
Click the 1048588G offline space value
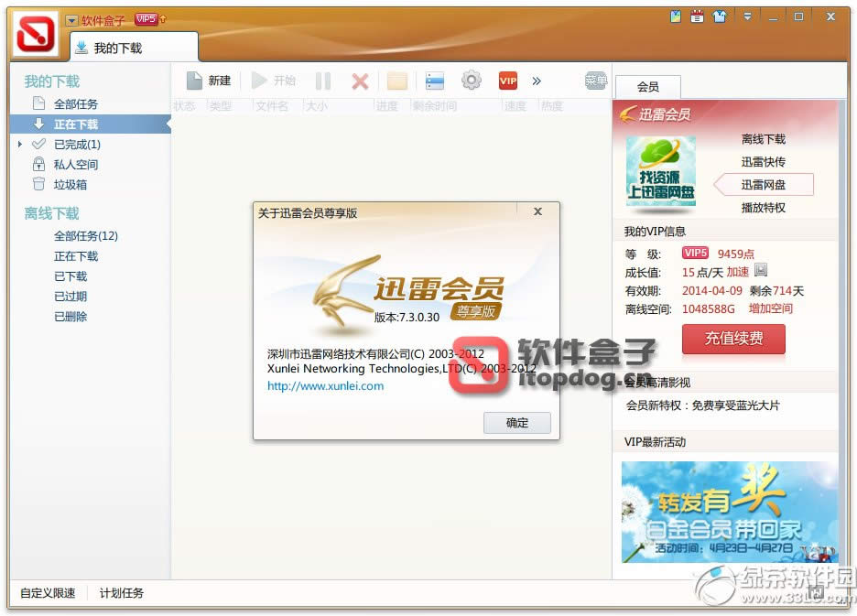[x=709, y=308]
